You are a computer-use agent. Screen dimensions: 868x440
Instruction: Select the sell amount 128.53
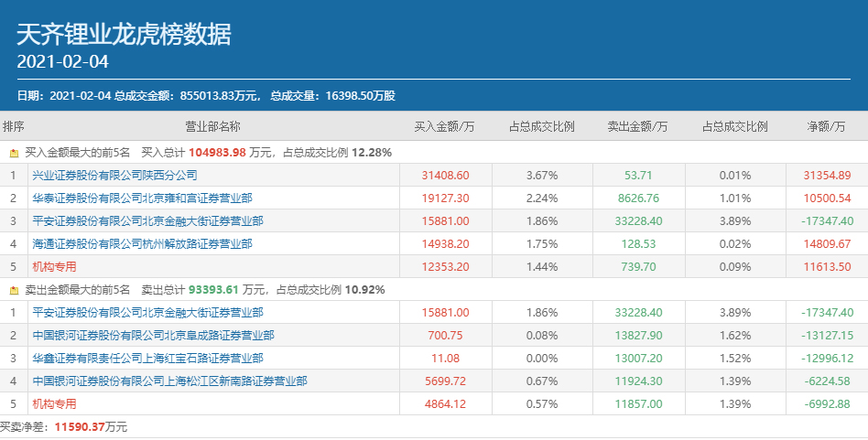[x=638, y=243]
